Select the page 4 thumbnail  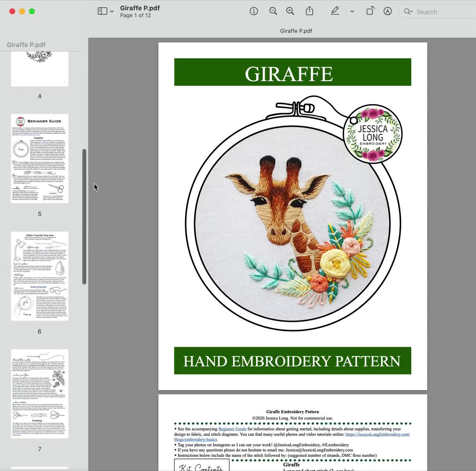point(40,69)
